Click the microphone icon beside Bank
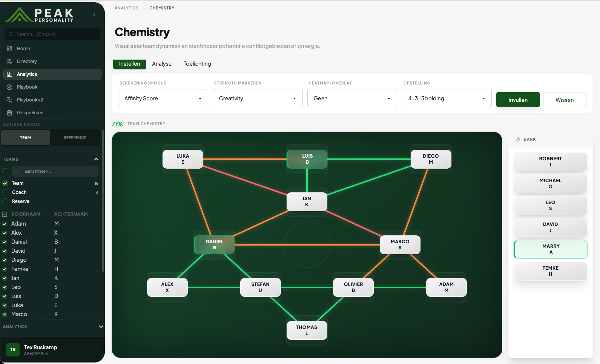Viewport: 600px width, 364px height. (x=518, y=140)
